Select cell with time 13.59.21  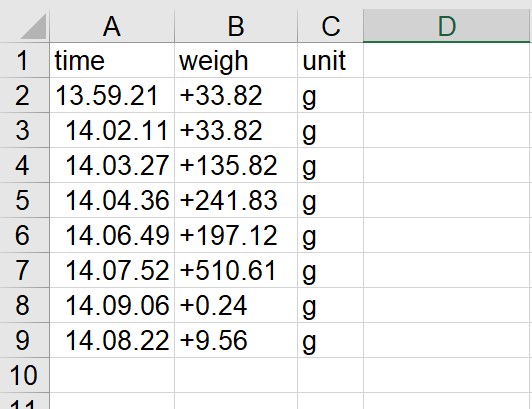112,95
